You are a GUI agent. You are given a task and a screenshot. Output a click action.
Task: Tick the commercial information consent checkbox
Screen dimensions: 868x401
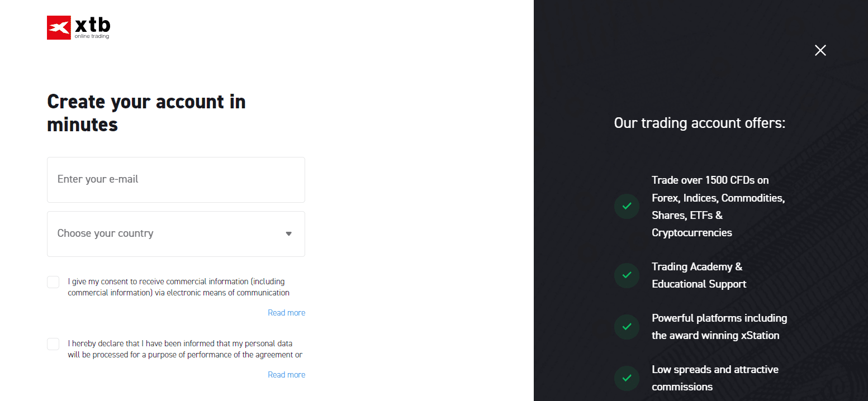53,282
